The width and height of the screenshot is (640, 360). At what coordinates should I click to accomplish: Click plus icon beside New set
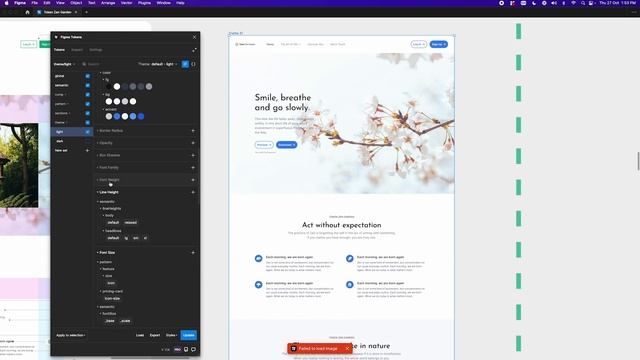coord(87,150)
